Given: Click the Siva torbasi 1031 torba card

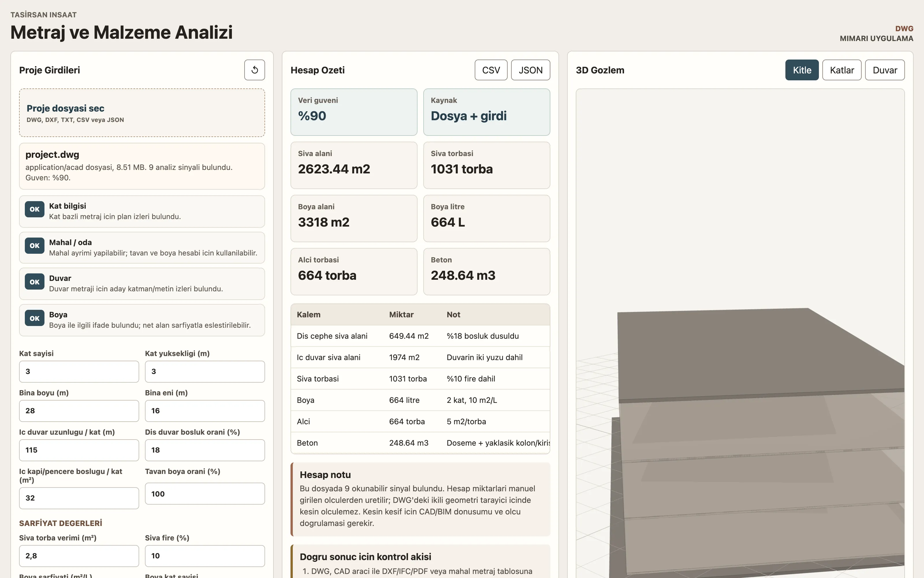Looking at the screenshot, I should [487, 165].
